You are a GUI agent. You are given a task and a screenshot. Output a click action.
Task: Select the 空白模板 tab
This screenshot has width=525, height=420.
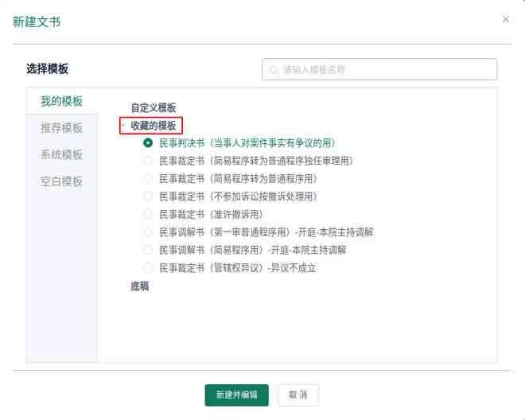click(61, 181)
